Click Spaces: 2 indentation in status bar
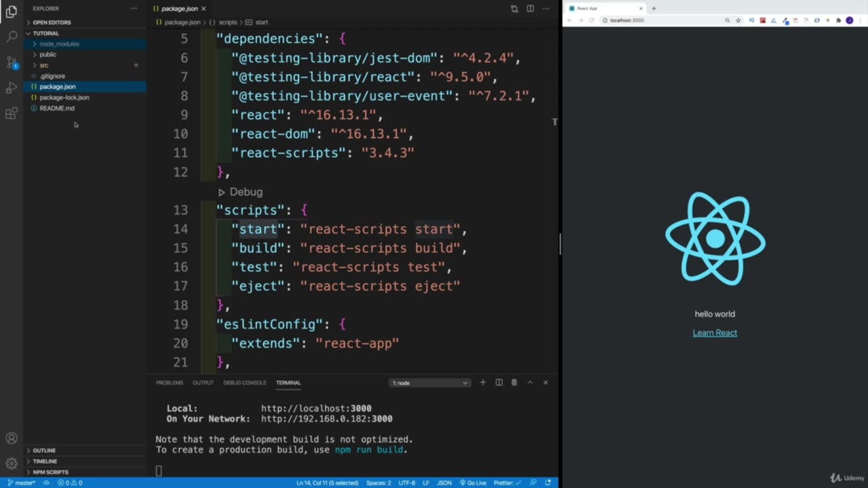The image size is (868, 488). coord(378,483)
